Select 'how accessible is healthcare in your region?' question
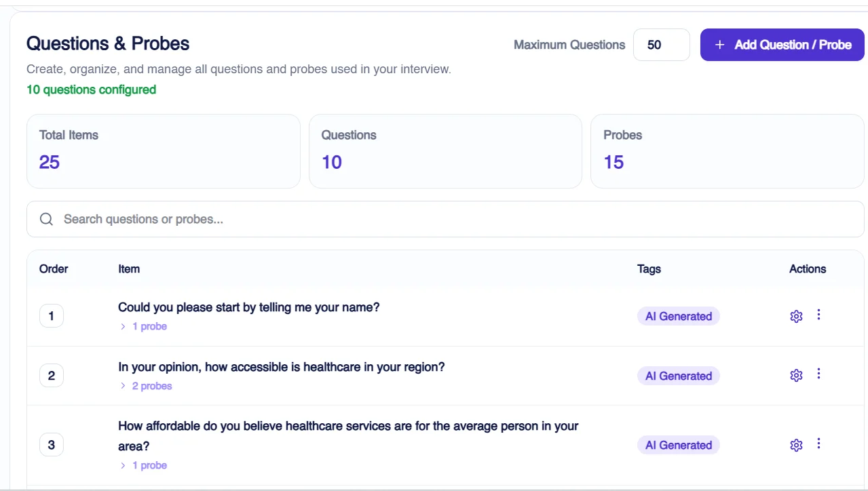The width and height of the screenshot is (868, 491). tap(282, 367)
